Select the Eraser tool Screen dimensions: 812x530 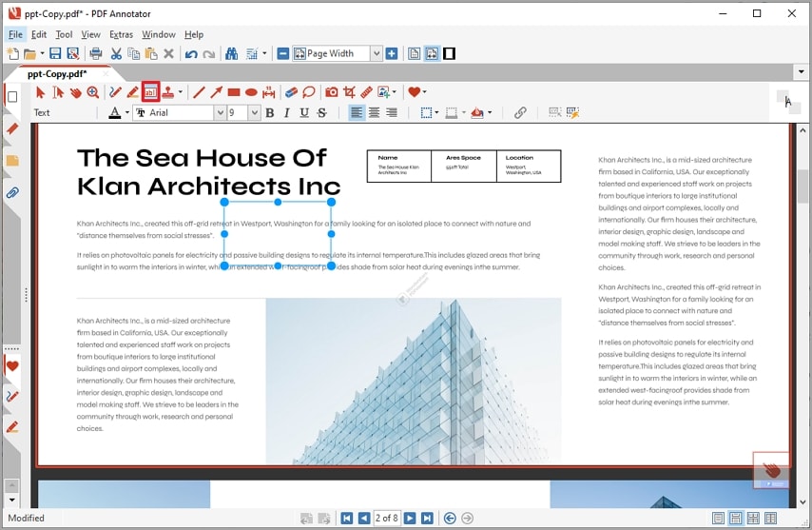point(292,92)
